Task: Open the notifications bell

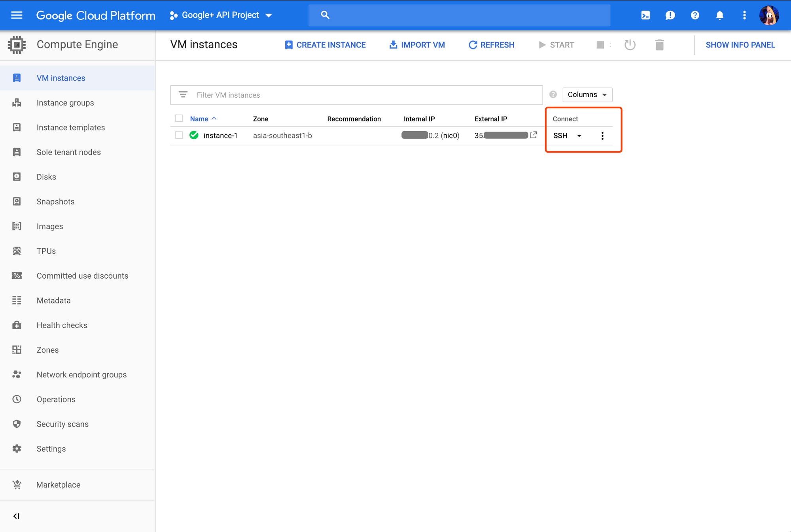Action: [x=719, y=15]
